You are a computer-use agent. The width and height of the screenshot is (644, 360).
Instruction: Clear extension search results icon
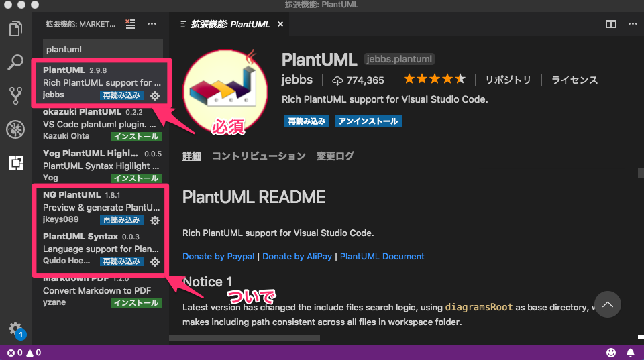130,24
